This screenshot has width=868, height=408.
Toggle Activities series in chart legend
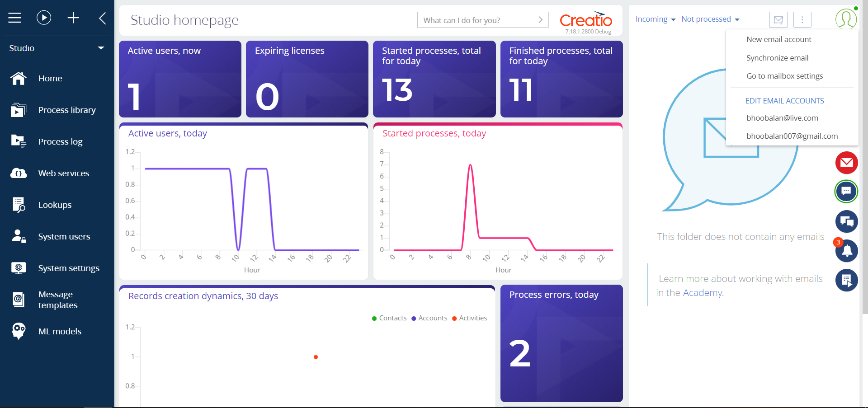pyautogui.click(x=470, y=318)
